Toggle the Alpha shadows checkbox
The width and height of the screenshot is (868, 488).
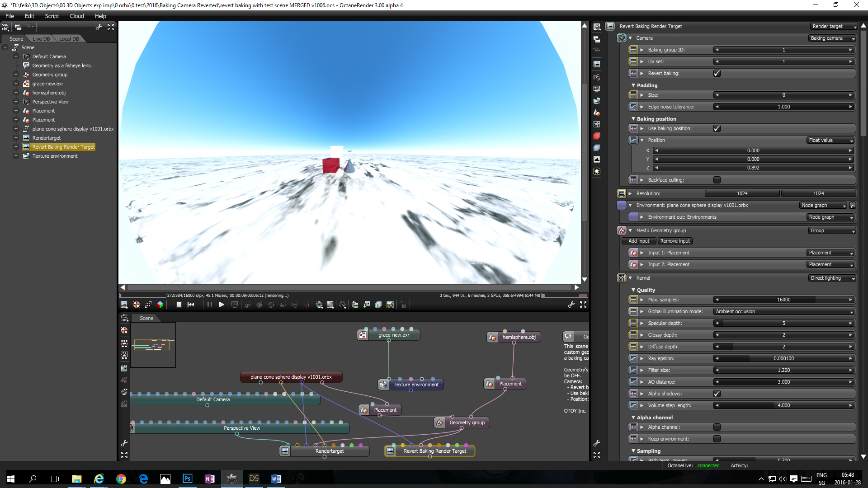coord(717,394)
